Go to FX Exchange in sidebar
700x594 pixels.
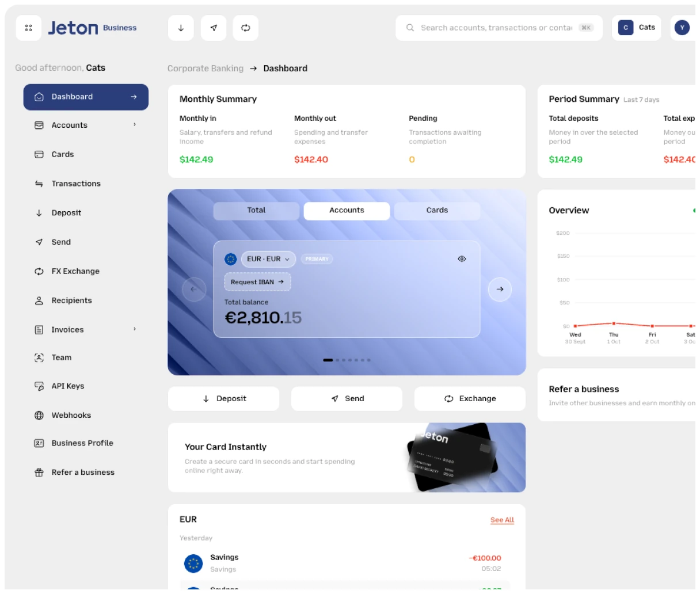tap(86, 271)
